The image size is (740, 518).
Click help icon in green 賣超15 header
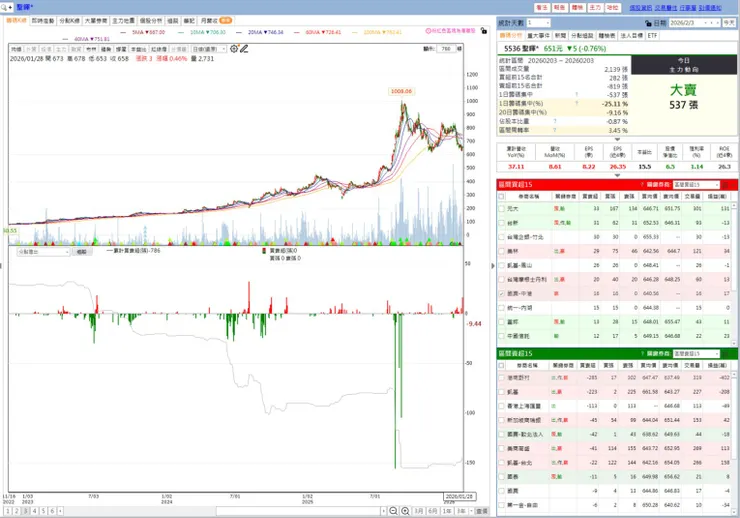[x=642, y=353]
